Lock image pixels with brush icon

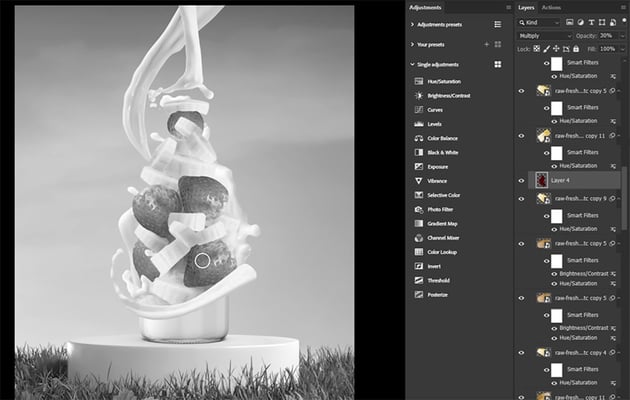pos(546,49)
